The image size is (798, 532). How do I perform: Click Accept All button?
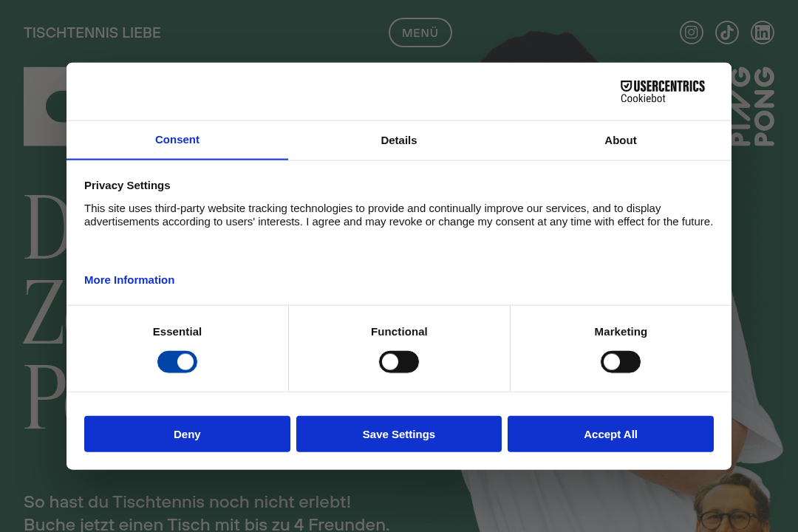coord(611,434)
